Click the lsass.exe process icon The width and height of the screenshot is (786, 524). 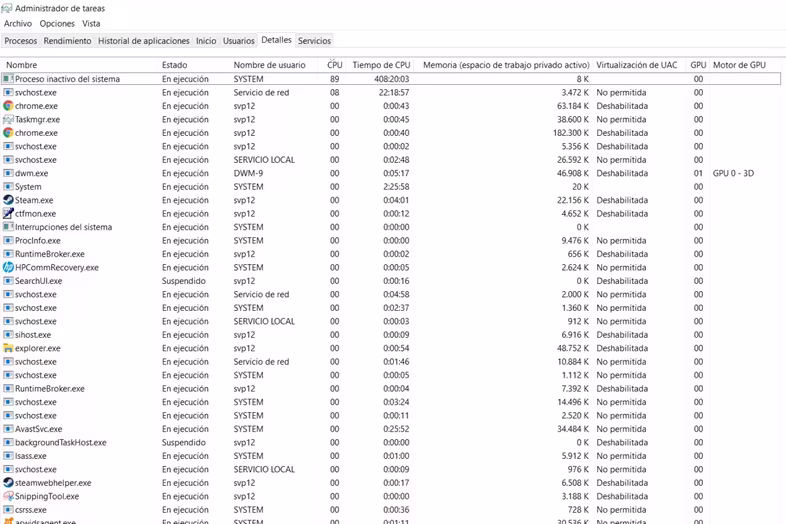8,456
